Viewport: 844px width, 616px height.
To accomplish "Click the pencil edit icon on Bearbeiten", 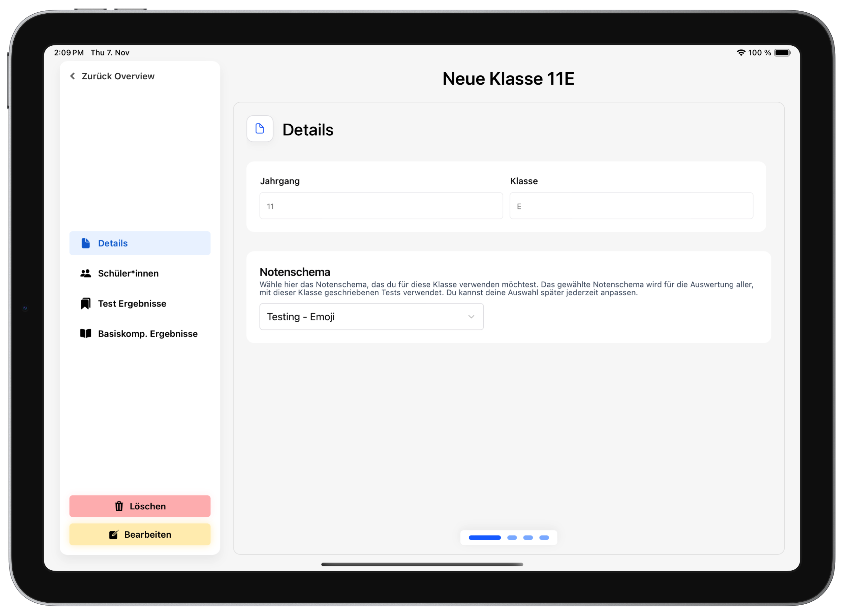I will click(114, 534).
